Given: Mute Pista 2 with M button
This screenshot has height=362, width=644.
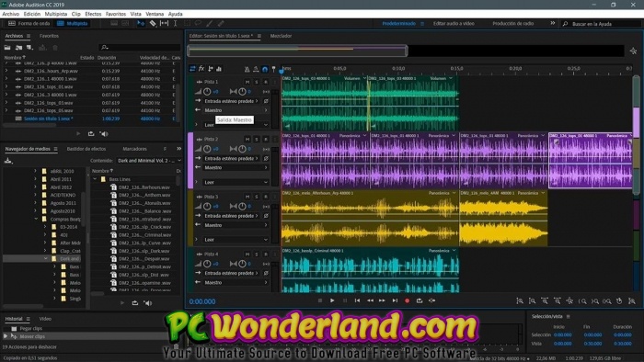Looking at the screenshot, I should 247,140.
